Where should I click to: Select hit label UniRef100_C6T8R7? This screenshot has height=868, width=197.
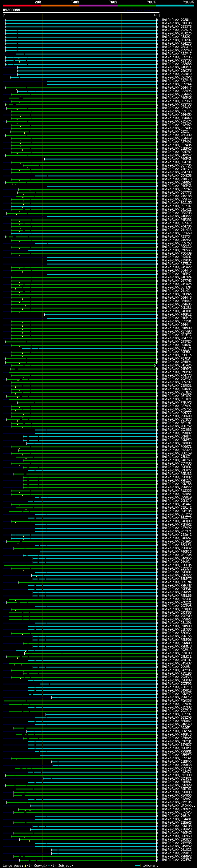[x=177, y=396]
